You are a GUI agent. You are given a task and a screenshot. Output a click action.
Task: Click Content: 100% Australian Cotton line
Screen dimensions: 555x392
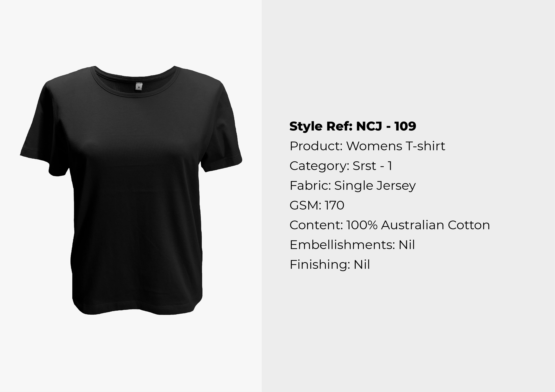click(x=389, y=225)
